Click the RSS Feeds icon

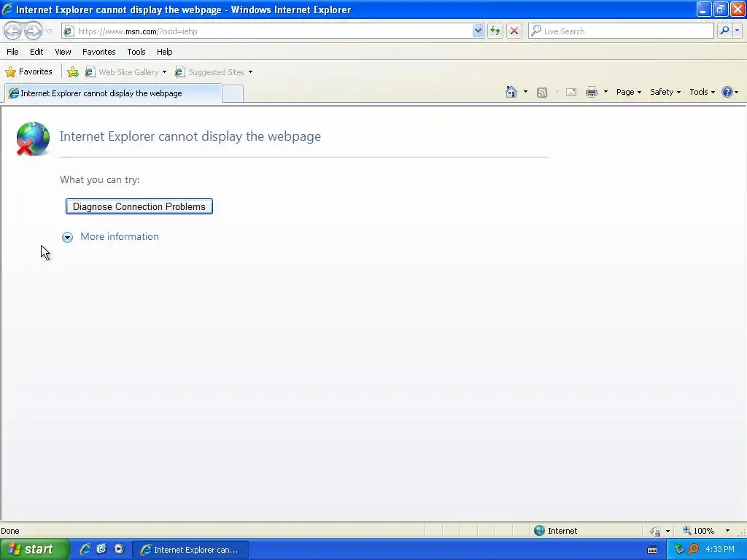click(542, 93)
